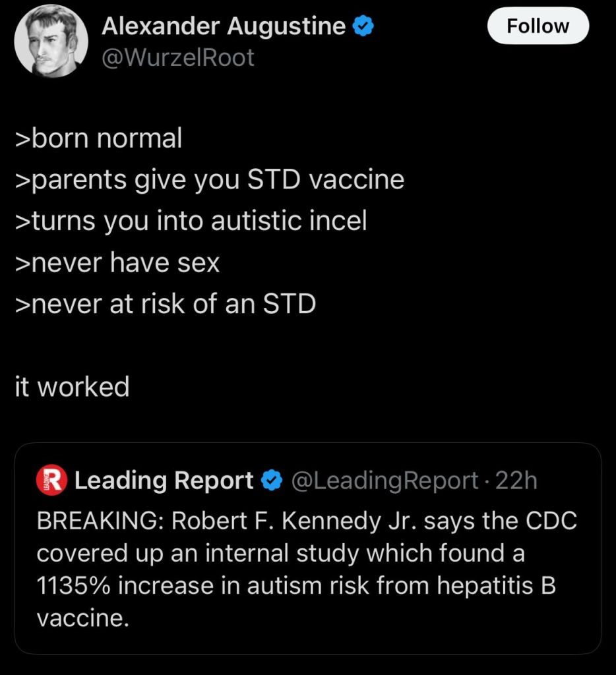This screenshot has height=675, width=616.
Task: Tap the verified badge beside Leading Report
Action: pos(272,481)
